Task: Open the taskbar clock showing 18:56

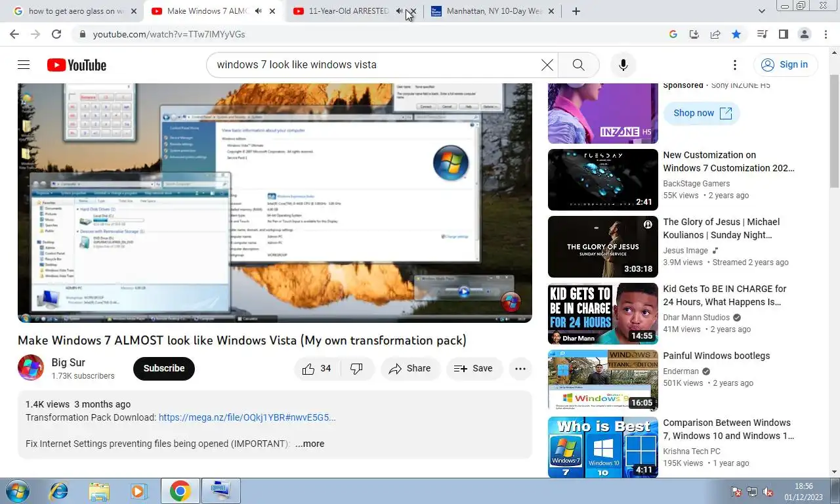Action: click(803, 491)
